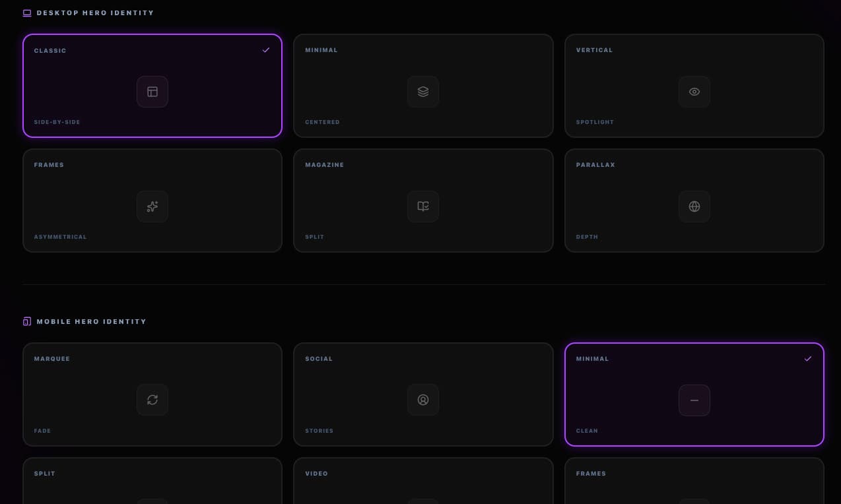
Task: Click the refresh arrows icon in the Marquee card
Action: pos(152,400)
